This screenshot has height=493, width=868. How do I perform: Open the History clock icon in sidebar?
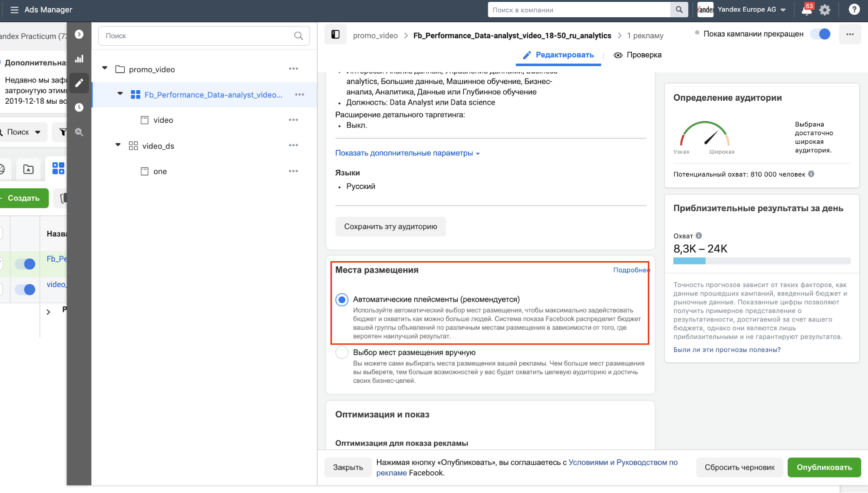click(79, 107)
